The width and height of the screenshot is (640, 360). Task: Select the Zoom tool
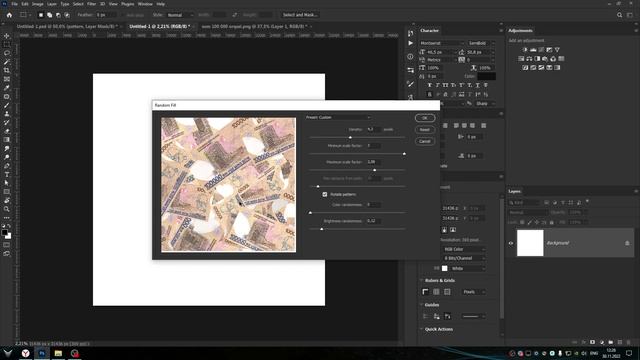(x=7, y=209)
